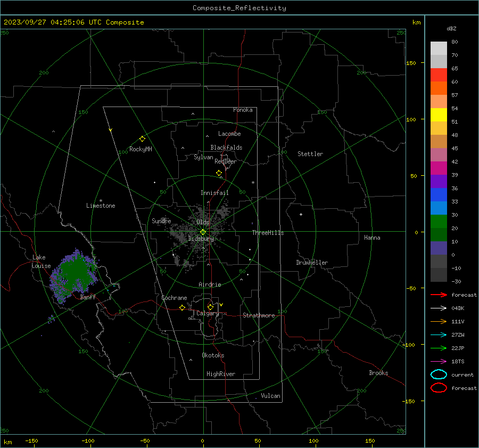479x448 pixels.
Task: Click the ThreeHills label
Action: coord(268,233)
